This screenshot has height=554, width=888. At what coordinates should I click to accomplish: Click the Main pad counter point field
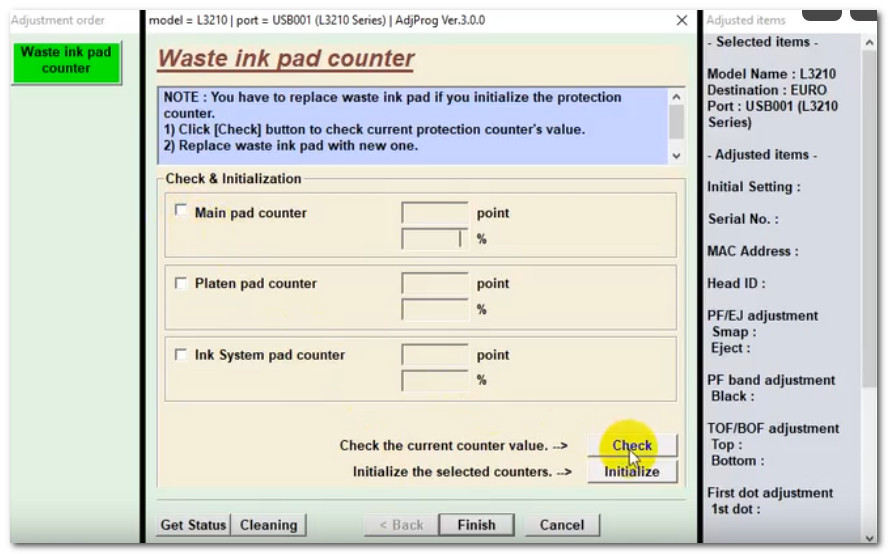(435, 213)
